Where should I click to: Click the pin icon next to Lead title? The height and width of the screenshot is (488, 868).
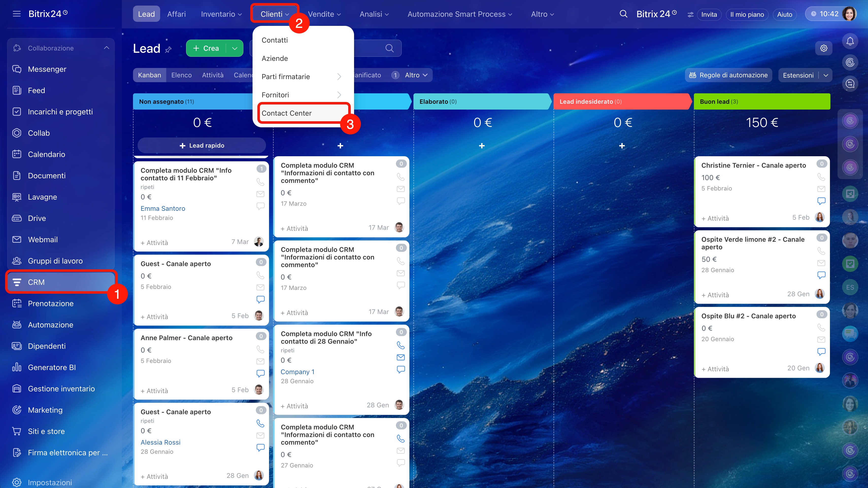(x=168, y=50)
